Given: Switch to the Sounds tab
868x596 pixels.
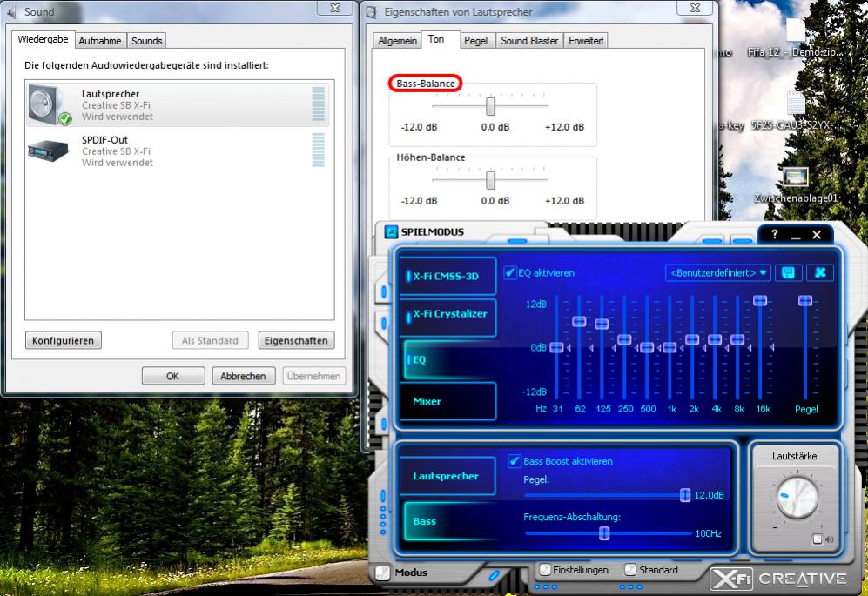Looking at the screenshot, I should [146, 40].
